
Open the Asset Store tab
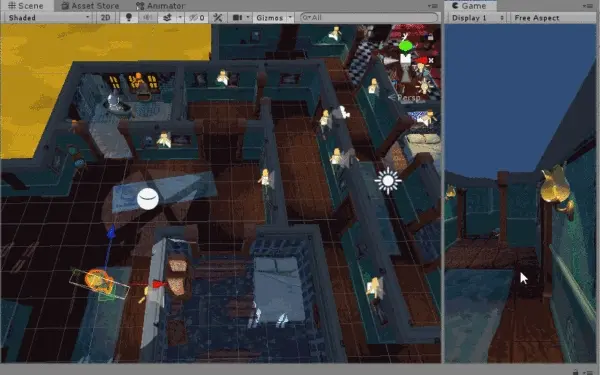tap(90, 6)
